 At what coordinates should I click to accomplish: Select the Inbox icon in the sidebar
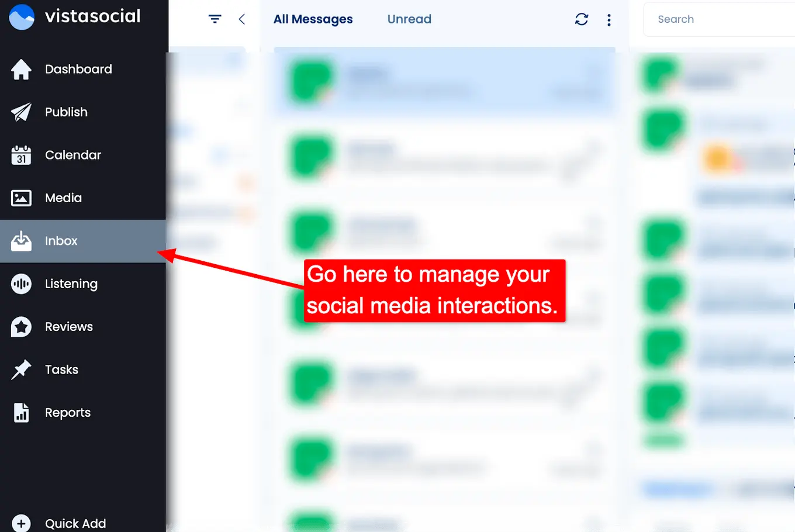(21, 241)
